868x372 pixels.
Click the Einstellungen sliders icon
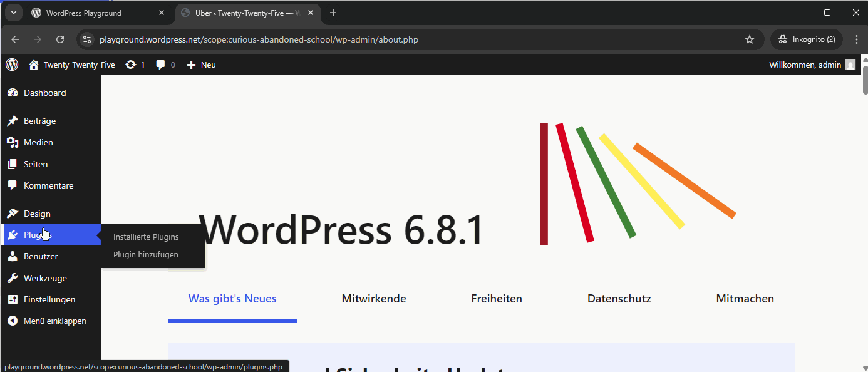13,299
